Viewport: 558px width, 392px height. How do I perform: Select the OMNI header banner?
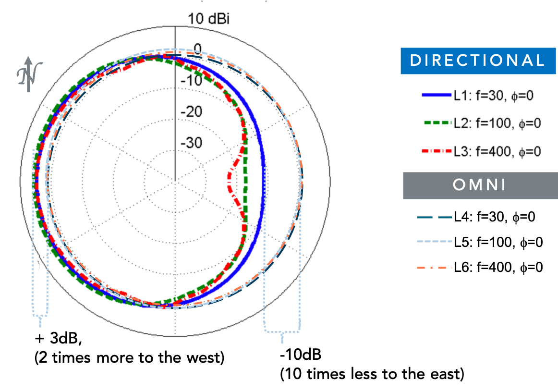(480, 185)
